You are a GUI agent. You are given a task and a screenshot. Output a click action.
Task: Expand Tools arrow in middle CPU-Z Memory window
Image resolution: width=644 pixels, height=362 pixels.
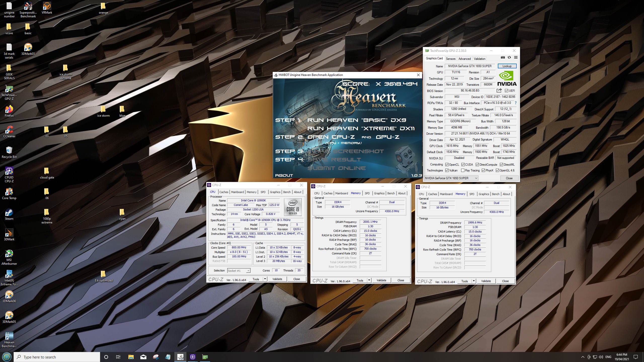click(x=369, y=280)
